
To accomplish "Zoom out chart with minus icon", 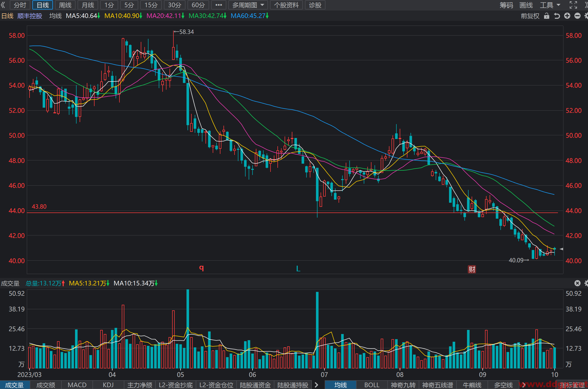I will pos(577,16).
